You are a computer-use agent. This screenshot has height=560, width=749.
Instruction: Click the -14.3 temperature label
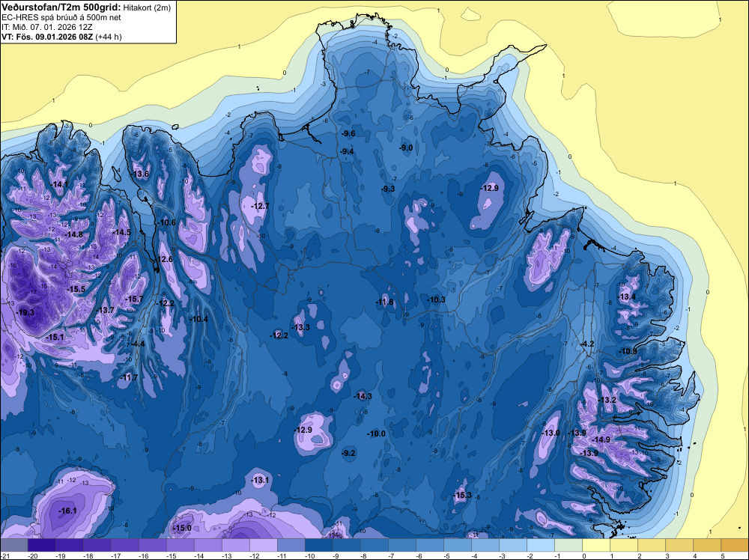click(363, 396)
